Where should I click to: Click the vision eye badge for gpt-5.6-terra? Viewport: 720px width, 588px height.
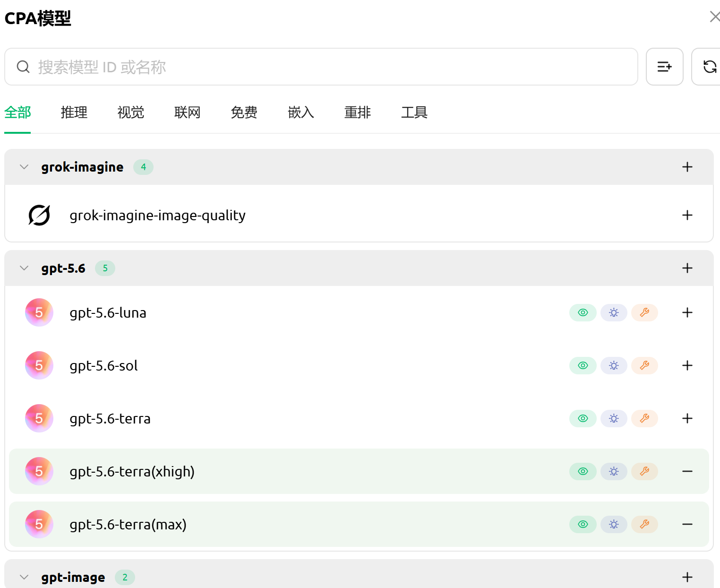pos(583,418)
